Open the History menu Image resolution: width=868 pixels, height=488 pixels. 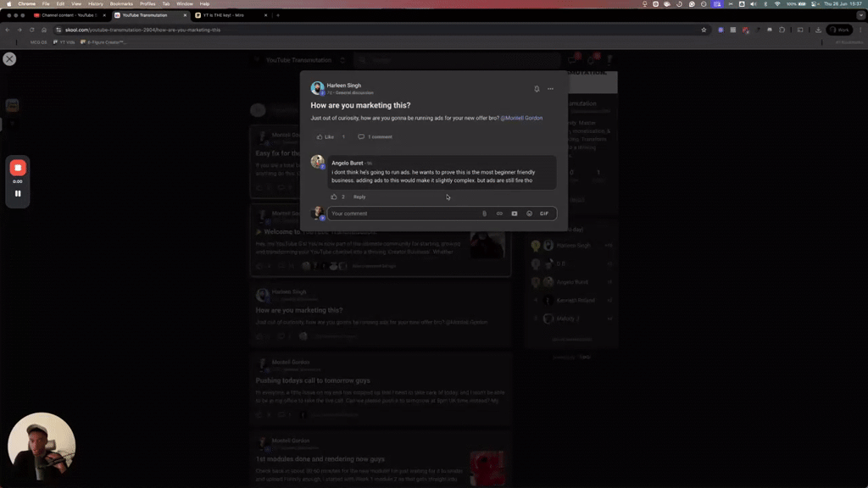coord(95,4)
